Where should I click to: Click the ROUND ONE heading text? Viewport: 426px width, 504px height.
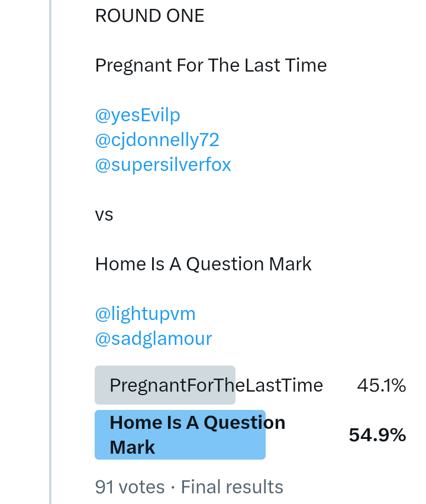pyautogui.click(x=150, y=16)
